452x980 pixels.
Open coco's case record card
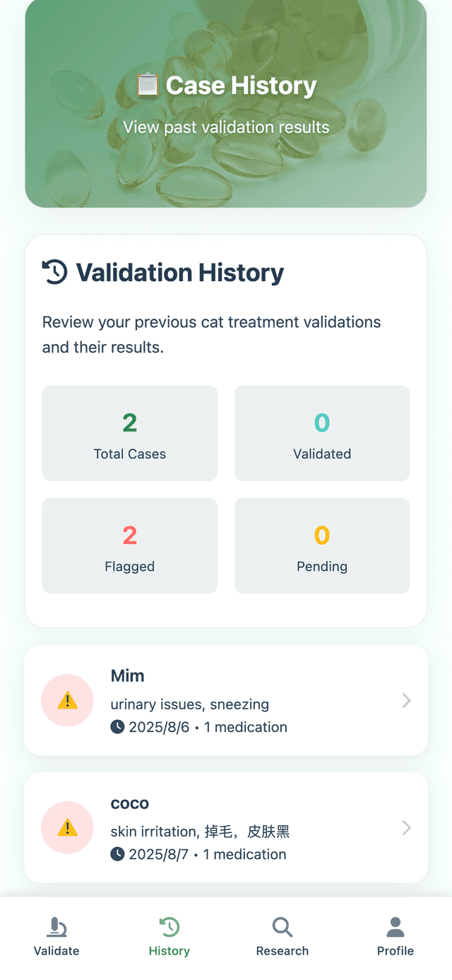(x=226, y=827)
